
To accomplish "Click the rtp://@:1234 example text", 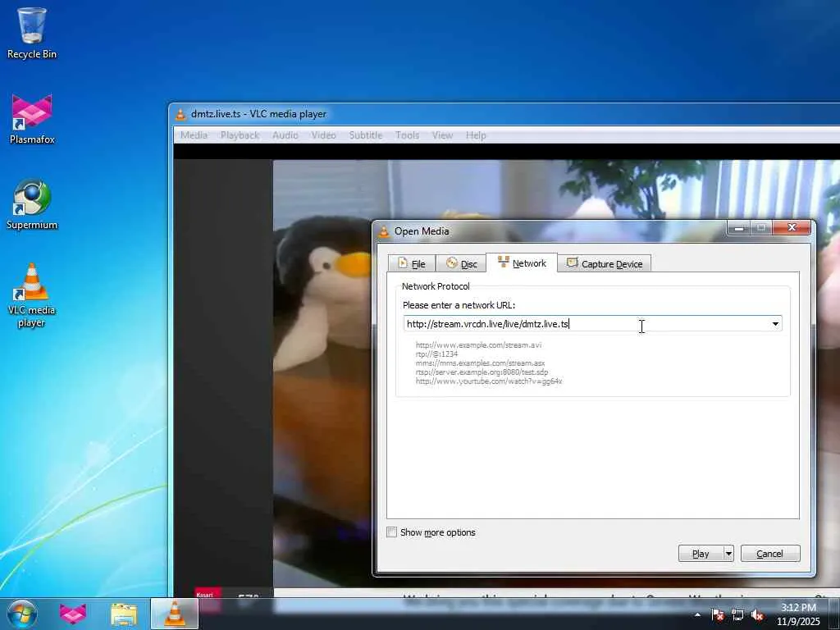I will (x=436, y=354).
